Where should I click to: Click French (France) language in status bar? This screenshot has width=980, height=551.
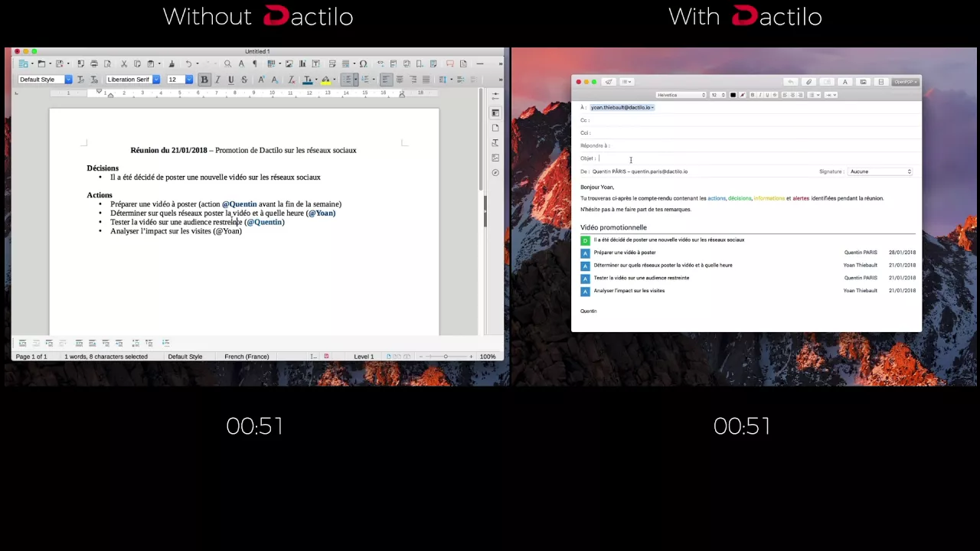coord(247,357)
